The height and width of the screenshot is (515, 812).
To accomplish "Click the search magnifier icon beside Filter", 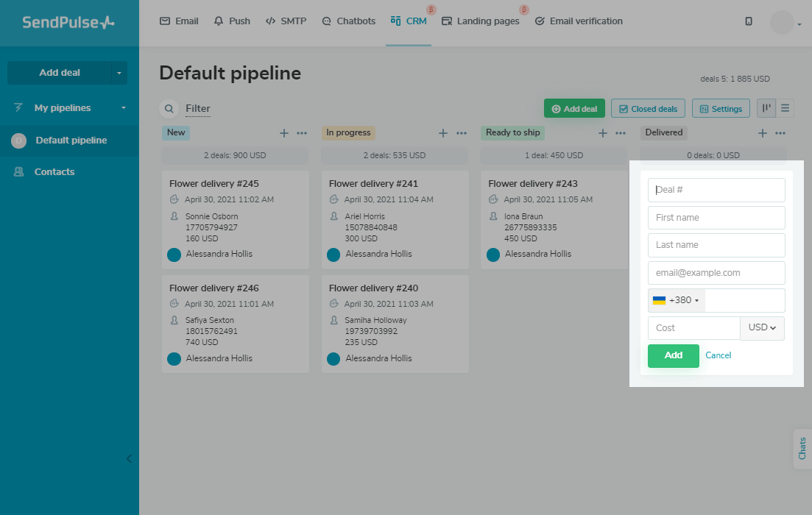I will coord(169,109).
